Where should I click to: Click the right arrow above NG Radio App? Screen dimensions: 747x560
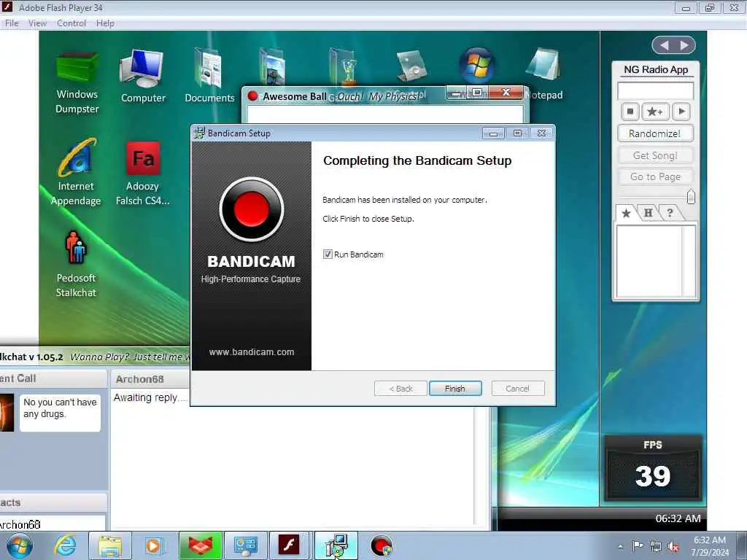pos(684,45)
